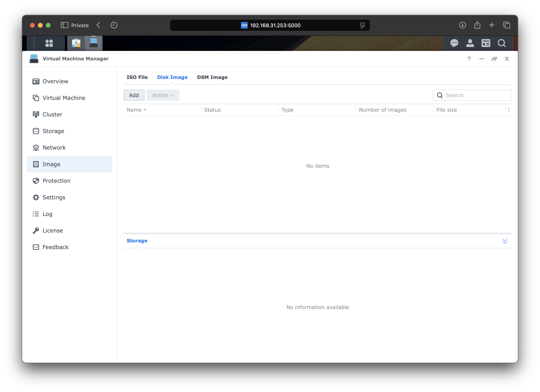Sort table by Name column header
This screenshot has width=540, height=392.
[134, 110]
